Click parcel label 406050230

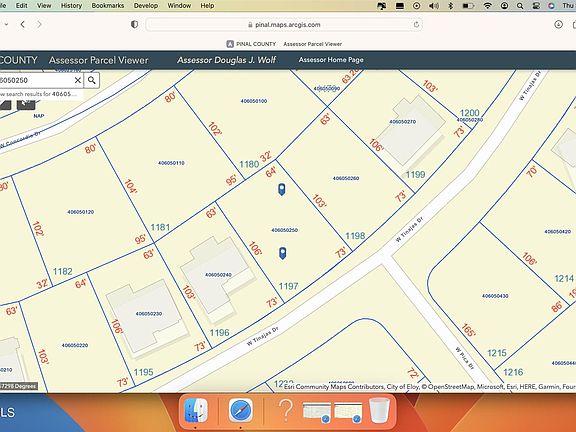(x=149, y=314)
